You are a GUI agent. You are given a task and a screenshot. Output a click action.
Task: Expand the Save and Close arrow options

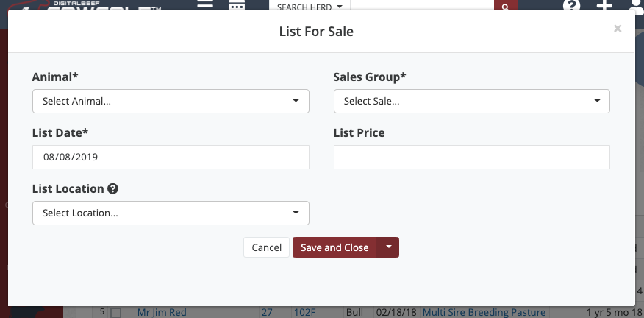(x=388, y=247)
